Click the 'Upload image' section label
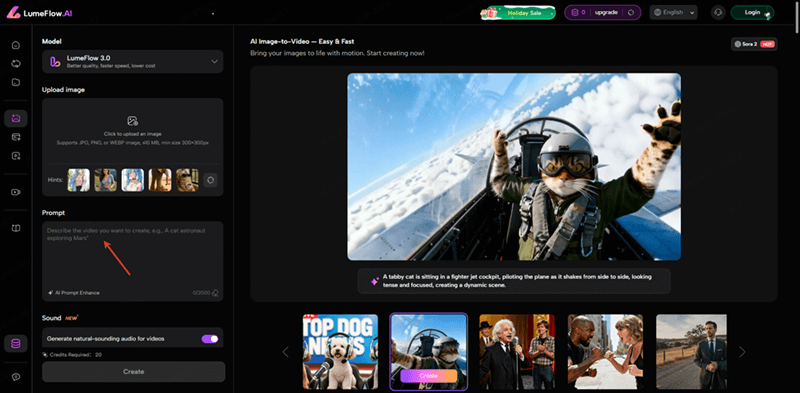This screenshot has width=800, height=393. point(63,90)
